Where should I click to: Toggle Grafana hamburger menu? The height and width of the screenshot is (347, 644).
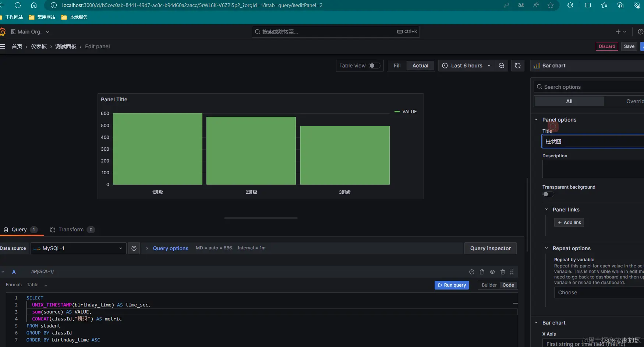3,46
